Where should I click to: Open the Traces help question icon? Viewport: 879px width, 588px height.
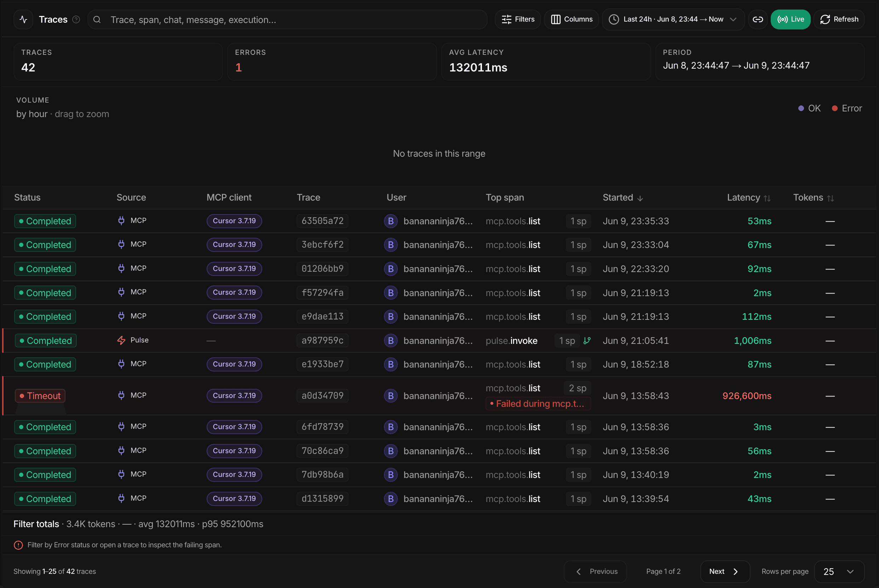pyautogui.click(x=76, y=19)
